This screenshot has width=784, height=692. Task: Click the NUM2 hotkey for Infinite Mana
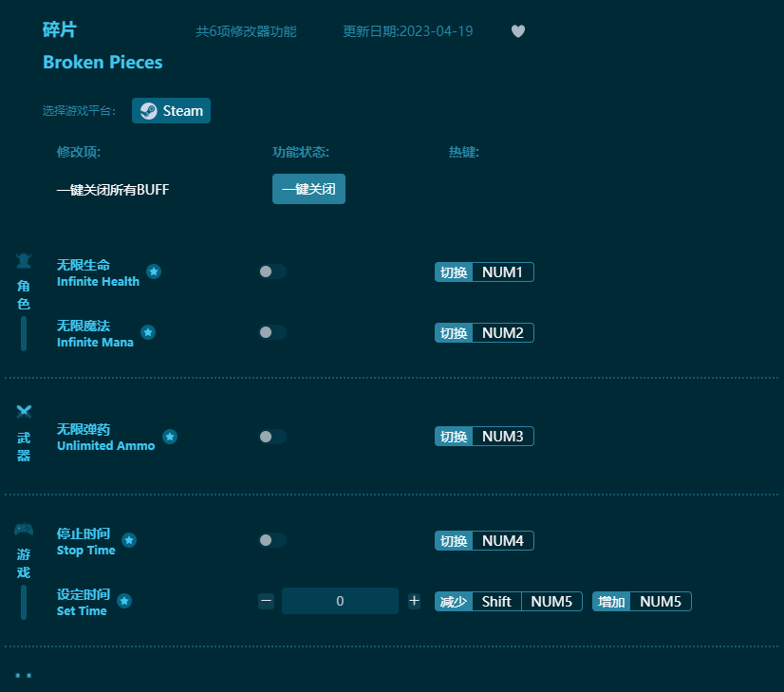pos(502,333)
